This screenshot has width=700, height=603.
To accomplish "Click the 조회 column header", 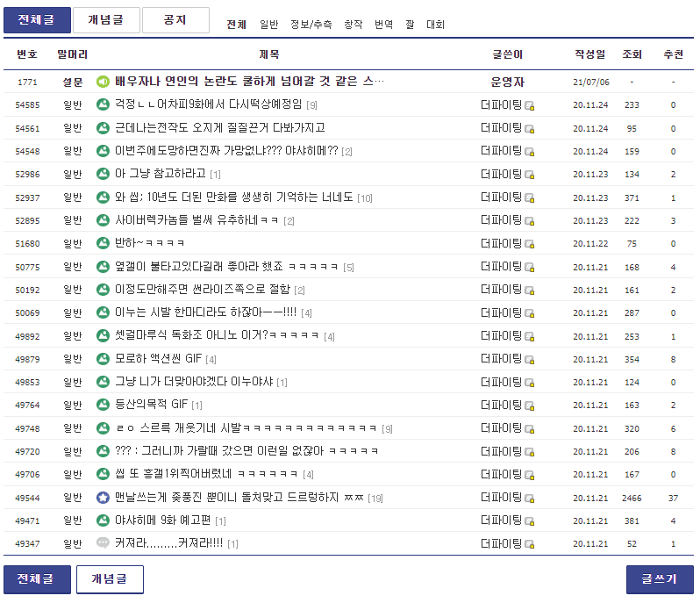I will (632, 54).
